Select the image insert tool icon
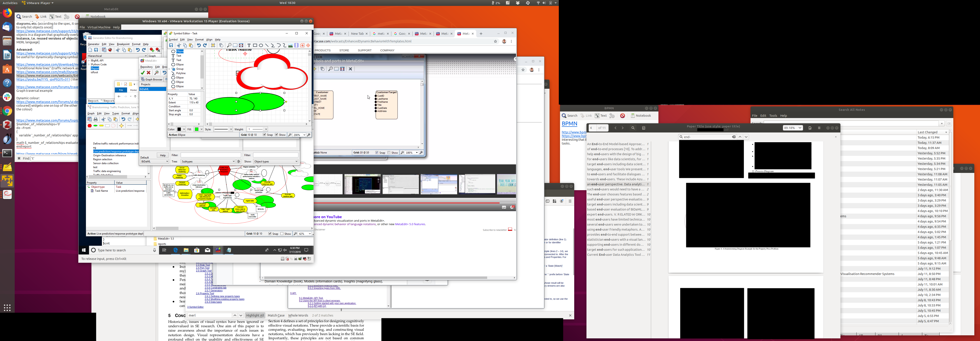 click(290, 45)
